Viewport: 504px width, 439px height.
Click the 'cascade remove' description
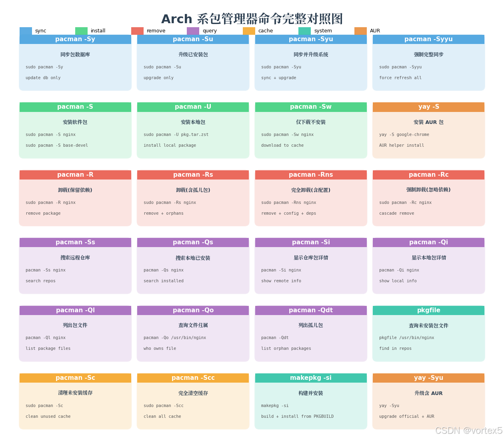click(x=397, y=214)
